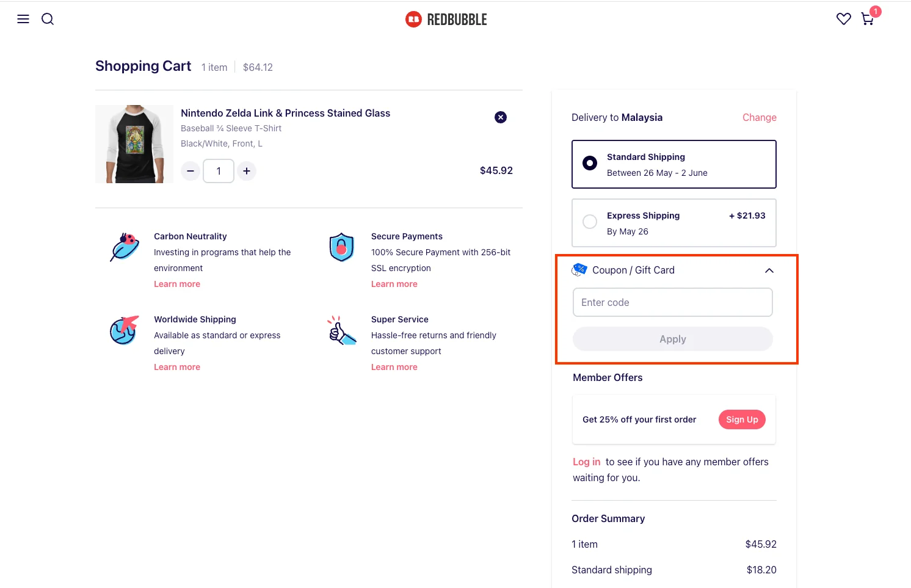The width and height of the screenshot is (911, 588).
Task: Click the $64.12 cart total in header
Action: click(258, 67)
